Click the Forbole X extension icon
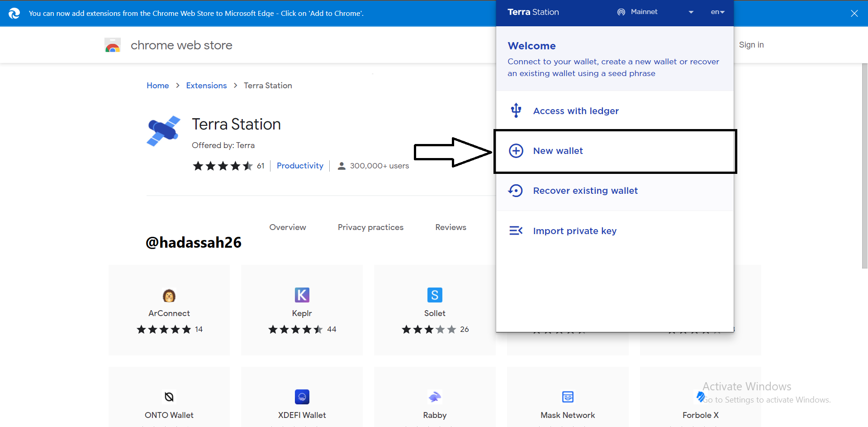868x427 pixels. 701,397
